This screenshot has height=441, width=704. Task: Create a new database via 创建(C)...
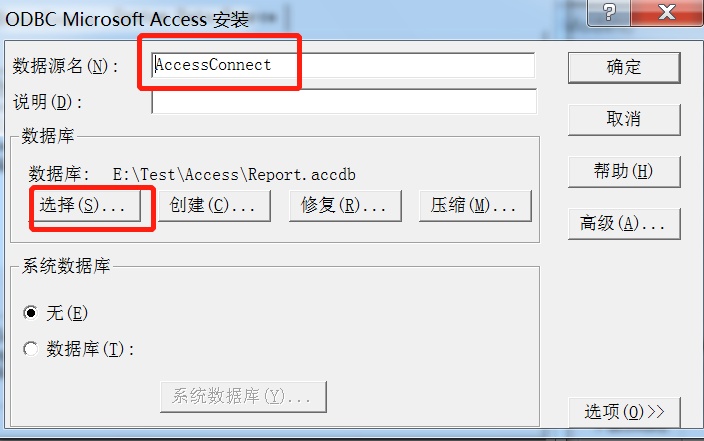(215, 206)
